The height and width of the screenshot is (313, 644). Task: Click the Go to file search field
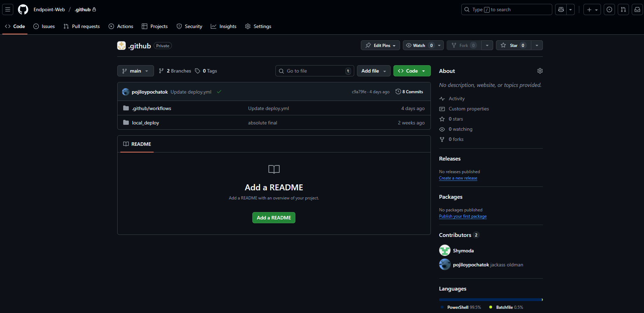pyautogui.click(x=315, y=71)
